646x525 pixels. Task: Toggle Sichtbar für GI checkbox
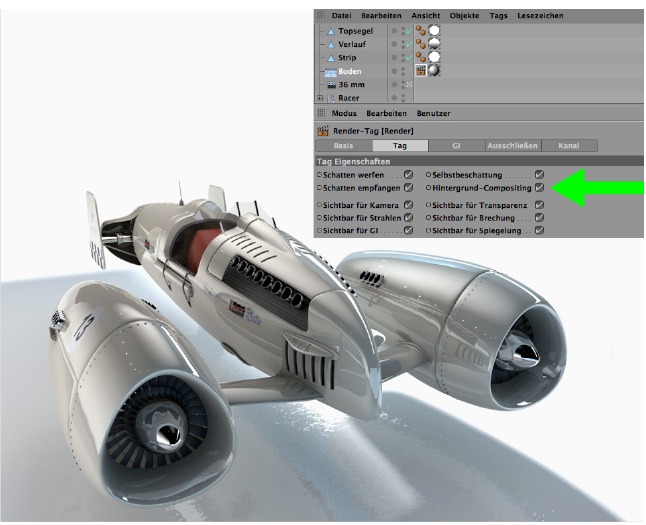point(408,230)
